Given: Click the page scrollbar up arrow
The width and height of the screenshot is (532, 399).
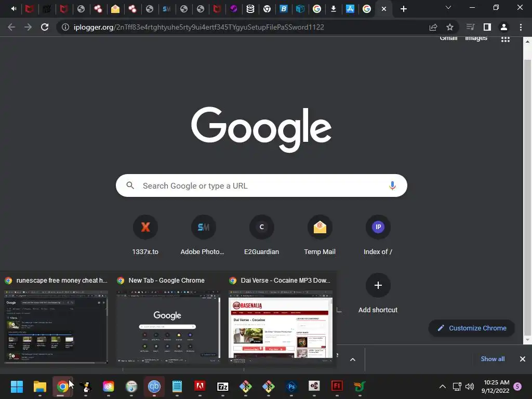Looking at the screenshot, I should coord(527,42).
